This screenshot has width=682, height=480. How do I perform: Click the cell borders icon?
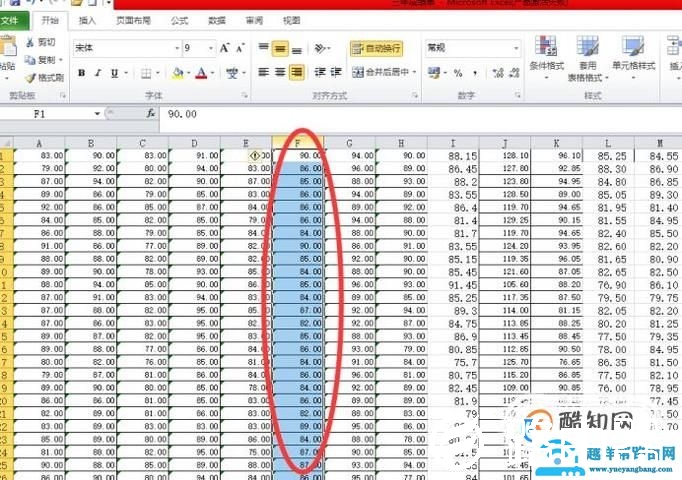[x=147, y=73]
